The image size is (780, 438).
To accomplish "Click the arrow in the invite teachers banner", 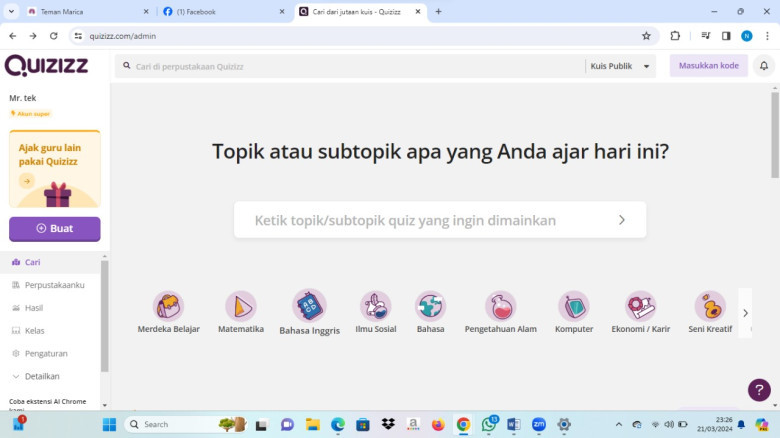I will click(x=27, y=181).
